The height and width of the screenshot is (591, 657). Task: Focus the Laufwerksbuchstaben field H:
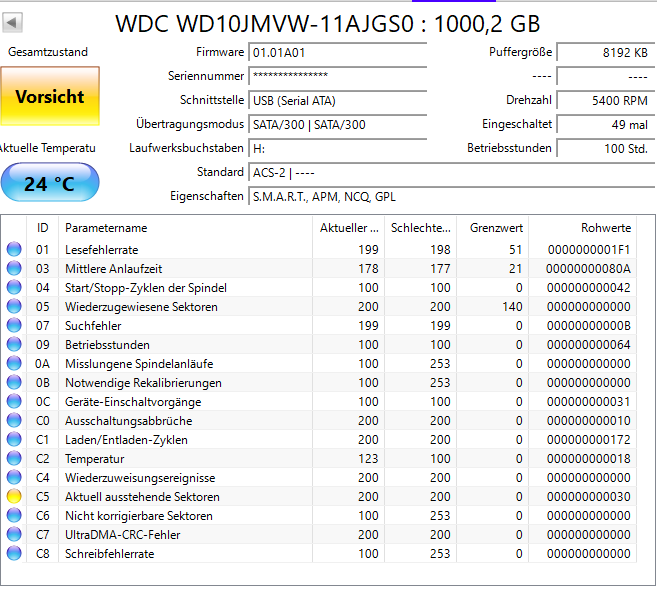click(338, 148)
